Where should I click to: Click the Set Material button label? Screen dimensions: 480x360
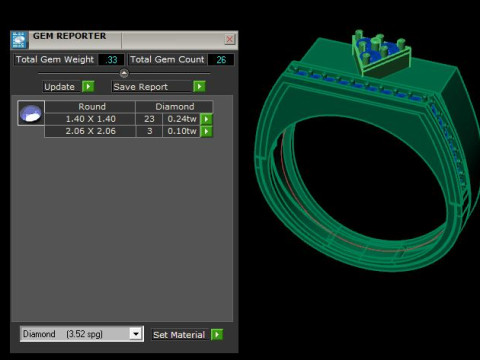[181, 334]
